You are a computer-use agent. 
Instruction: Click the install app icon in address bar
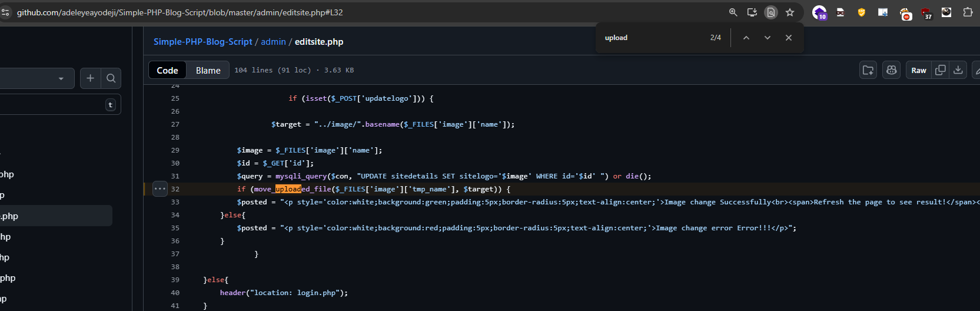[x=752, y=12]
